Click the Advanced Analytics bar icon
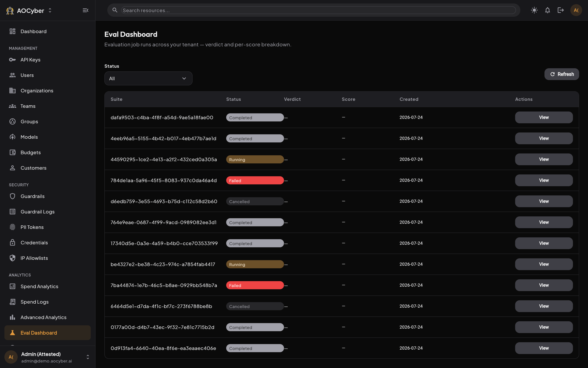The width and height of the screenshot is (588, 368). click(x=12, y=317)
